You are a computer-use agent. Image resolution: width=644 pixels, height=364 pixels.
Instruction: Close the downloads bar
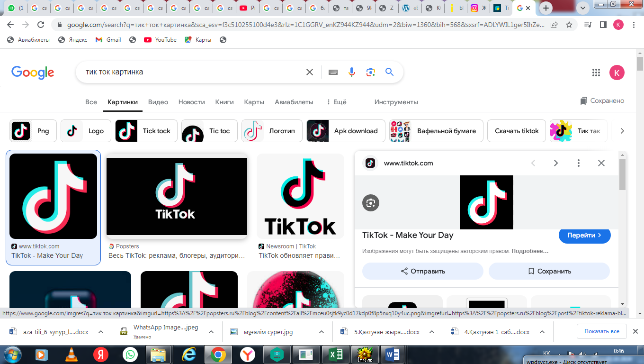point(636,331)
